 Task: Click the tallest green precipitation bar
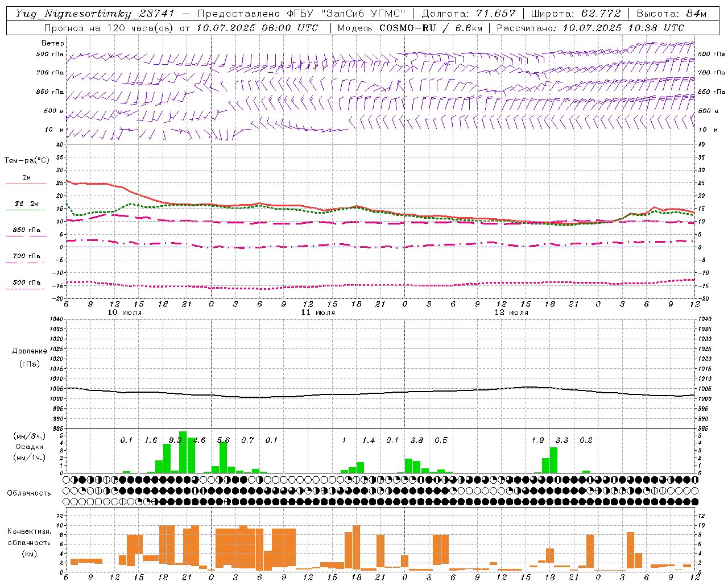183,452
